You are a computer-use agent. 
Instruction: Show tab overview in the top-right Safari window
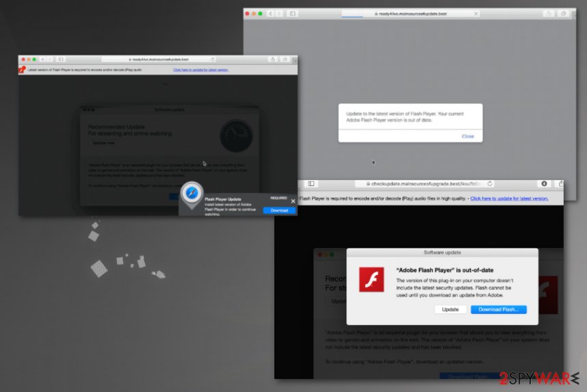tap(564, 14)
